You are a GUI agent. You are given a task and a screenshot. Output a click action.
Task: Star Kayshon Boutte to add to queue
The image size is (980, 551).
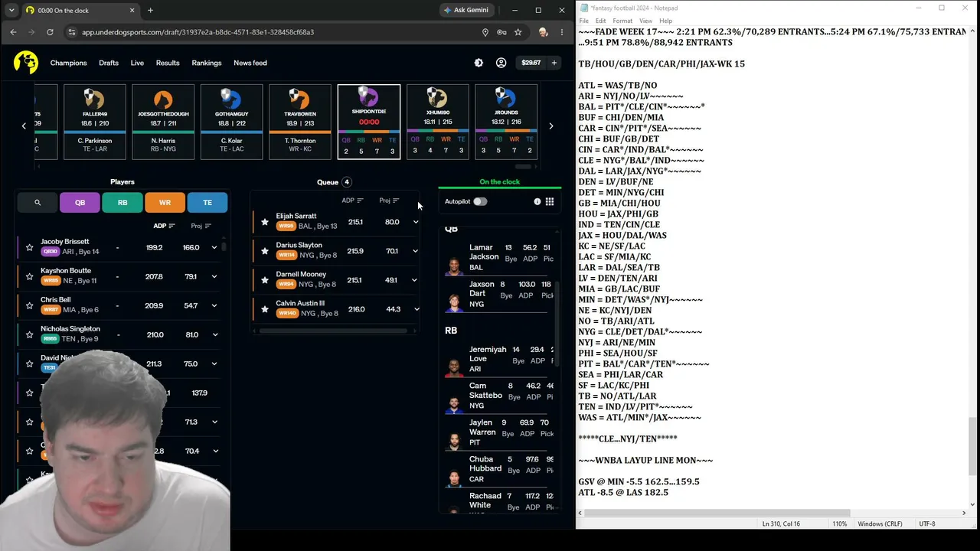[29, 276]
